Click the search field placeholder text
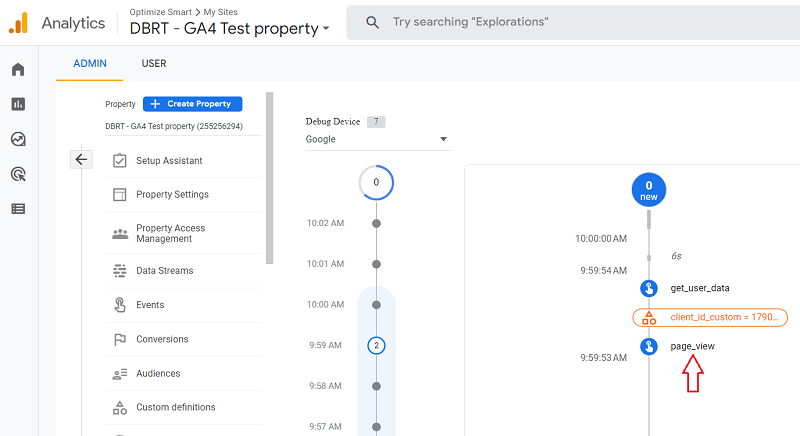 (470, 22)
